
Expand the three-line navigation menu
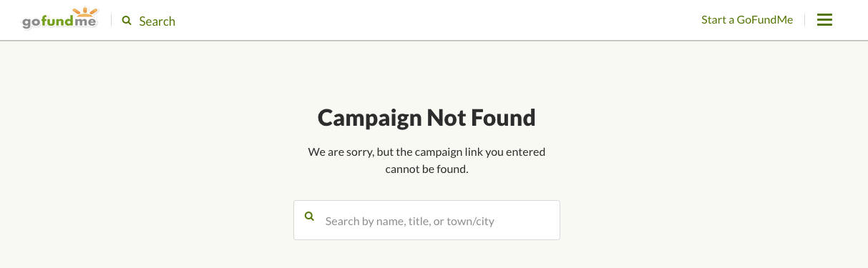[824, 20]
